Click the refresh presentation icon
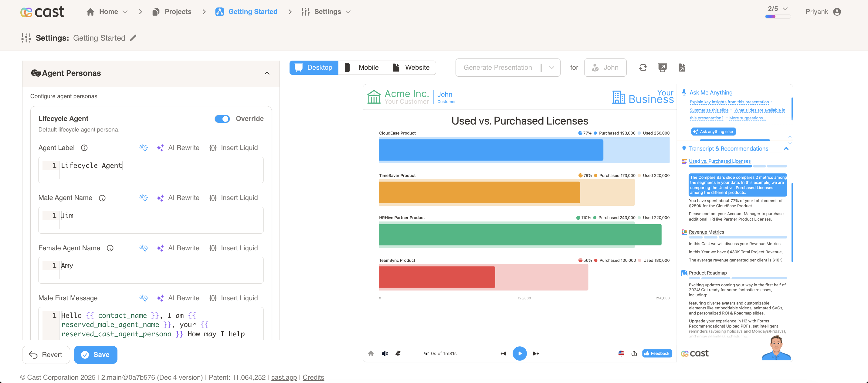Screen dimensions: 868x383 click(643, 68)
